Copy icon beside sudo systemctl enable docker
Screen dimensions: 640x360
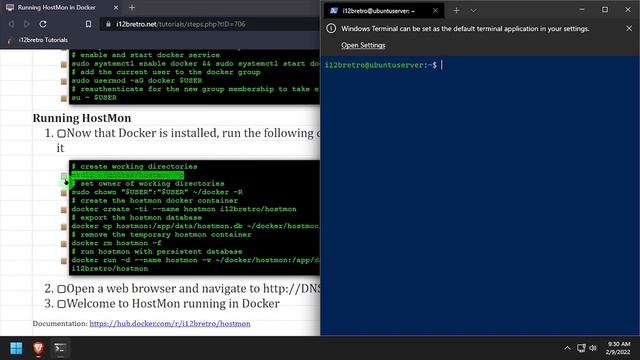point(64,64)
